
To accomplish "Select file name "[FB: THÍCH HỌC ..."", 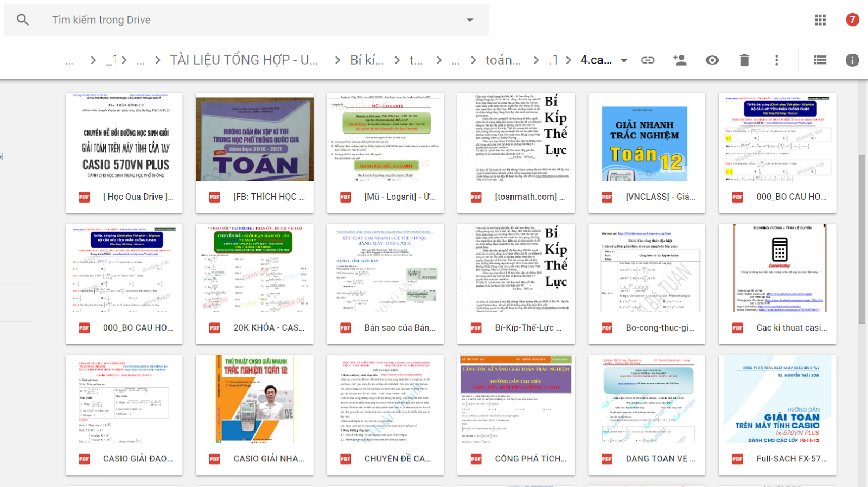I will (x=270, y=197).
